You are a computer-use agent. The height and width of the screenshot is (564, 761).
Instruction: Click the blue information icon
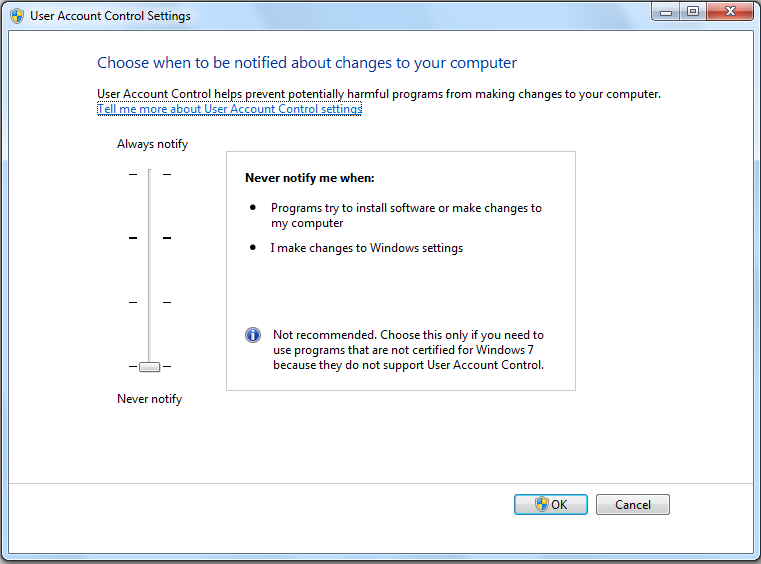253,335
